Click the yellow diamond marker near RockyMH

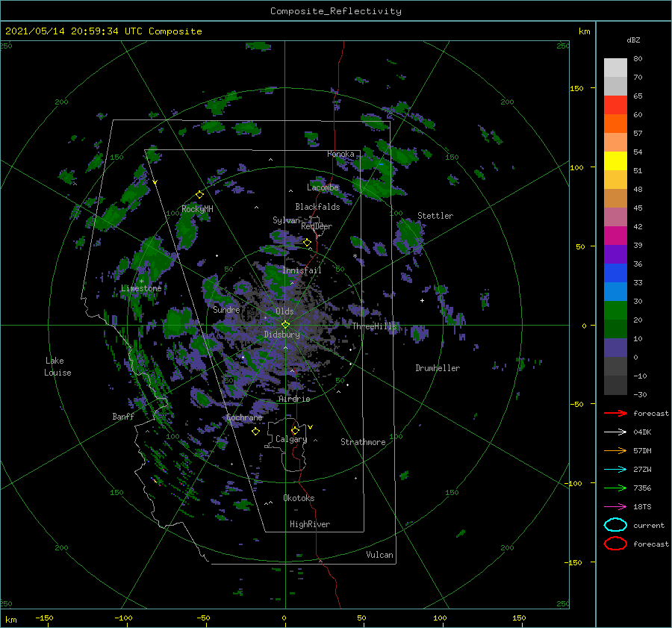199,195
